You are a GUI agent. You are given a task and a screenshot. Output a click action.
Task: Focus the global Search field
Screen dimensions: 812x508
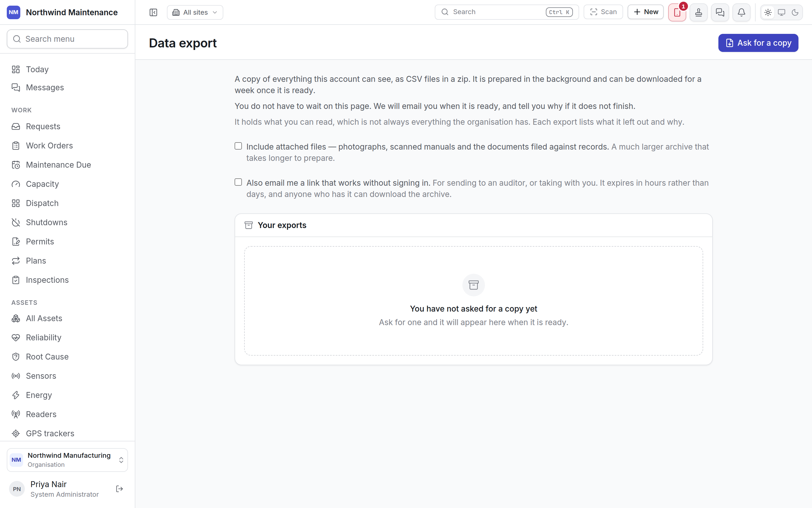click(x=507, y=12)
